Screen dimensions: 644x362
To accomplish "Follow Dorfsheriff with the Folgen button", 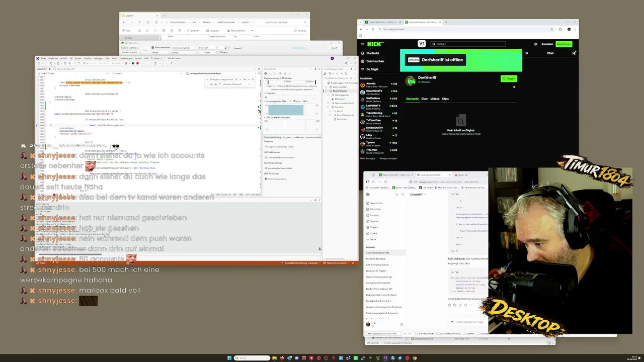I will click(x=509, y=78).
